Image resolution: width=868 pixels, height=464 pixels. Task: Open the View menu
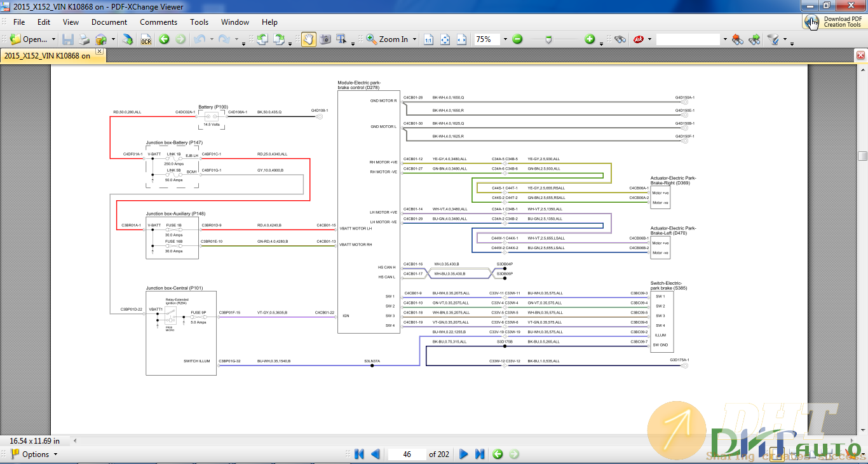point(71,22)
